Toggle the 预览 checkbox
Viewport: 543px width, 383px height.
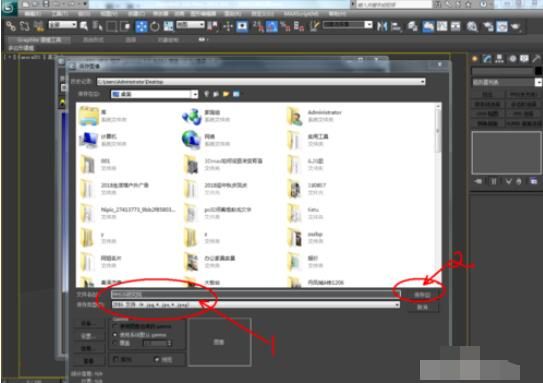tap(157, 359)
